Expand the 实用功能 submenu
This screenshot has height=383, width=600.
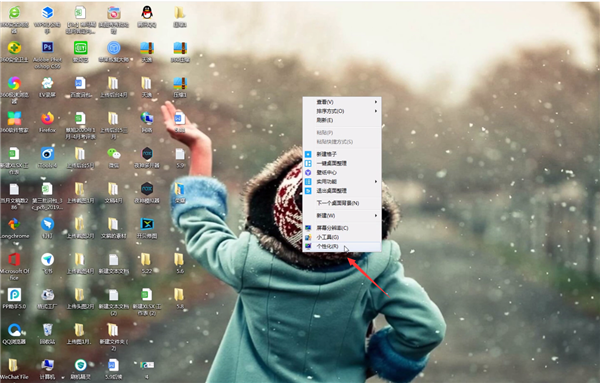point(342,181)
